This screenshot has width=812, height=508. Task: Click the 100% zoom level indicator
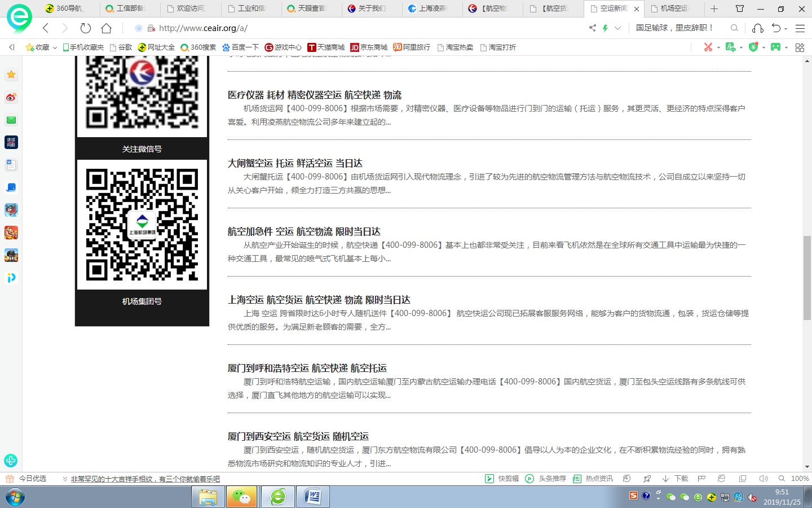[800, 479]
